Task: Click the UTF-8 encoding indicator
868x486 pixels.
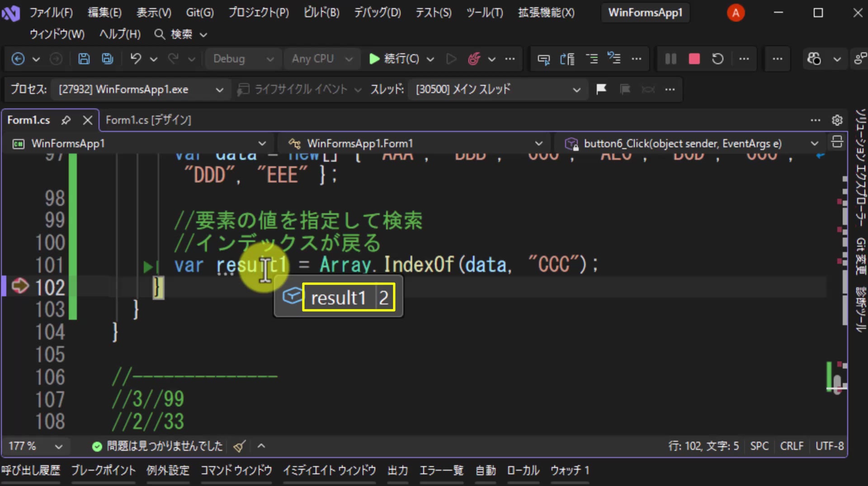Action: point(830,446)
